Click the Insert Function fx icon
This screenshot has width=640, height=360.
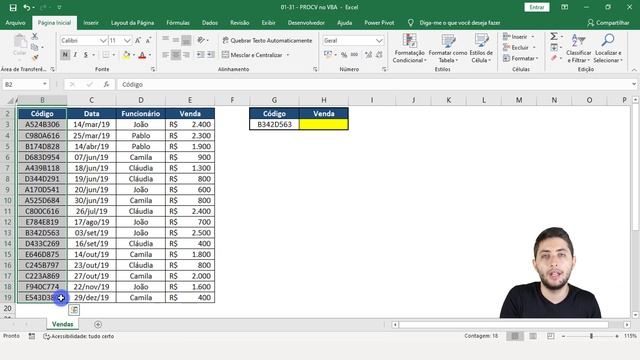coord(106,84)
